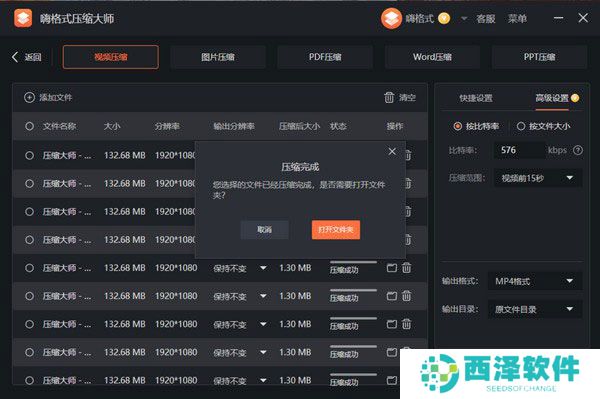Close the 压缩完成 dialog with the X
This screenshot has height=399, width=600.
click(392, 151)
